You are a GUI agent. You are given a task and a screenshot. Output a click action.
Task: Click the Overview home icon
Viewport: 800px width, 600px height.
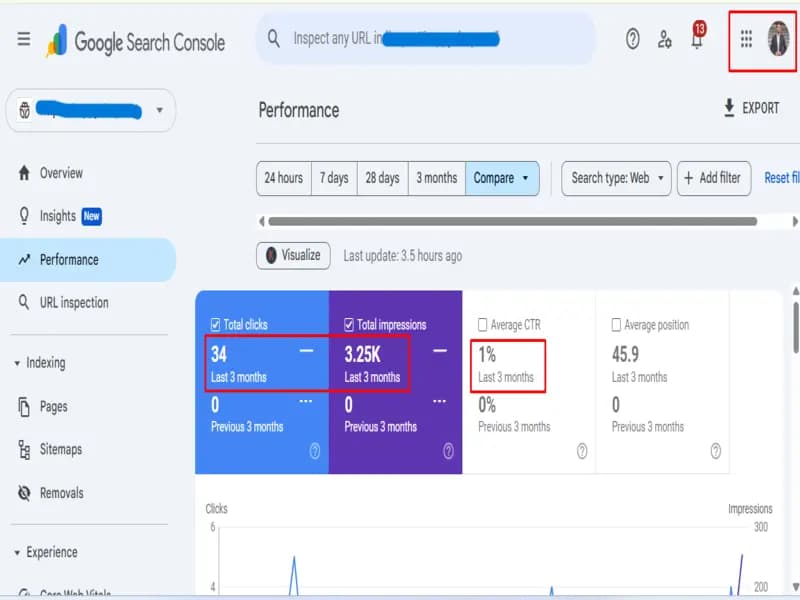pos(24,173)
